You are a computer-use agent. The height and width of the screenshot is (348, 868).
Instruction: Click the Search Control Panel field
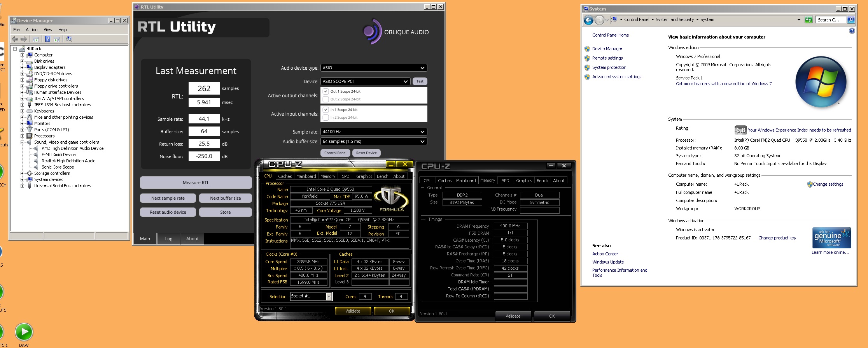[831, 20]
